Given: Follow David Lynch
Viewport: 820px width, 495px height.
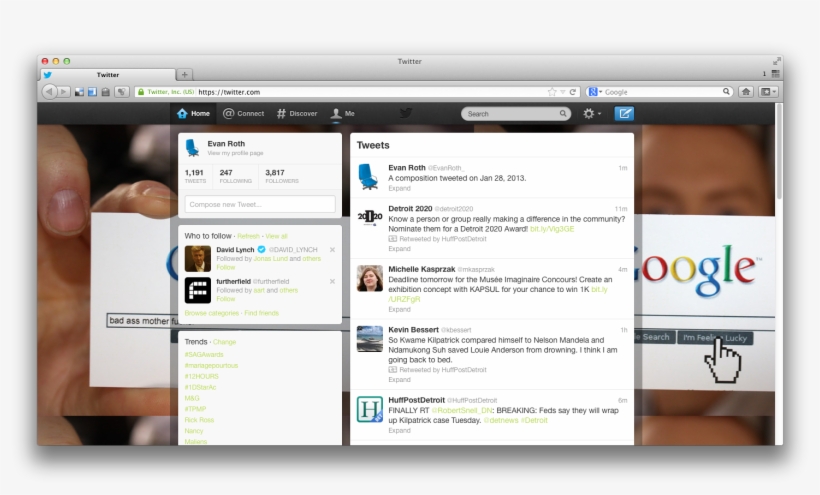Looking at the screenshot, I should point(225,267).
